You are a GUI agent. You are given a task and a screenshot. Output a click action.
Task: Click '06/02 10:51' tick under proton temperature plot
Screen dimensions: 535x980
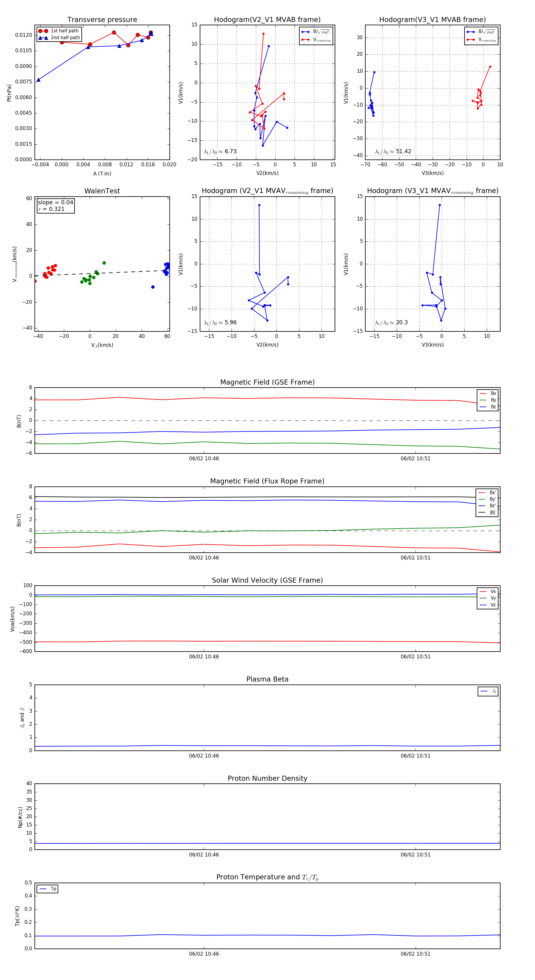tap(416, 954)
